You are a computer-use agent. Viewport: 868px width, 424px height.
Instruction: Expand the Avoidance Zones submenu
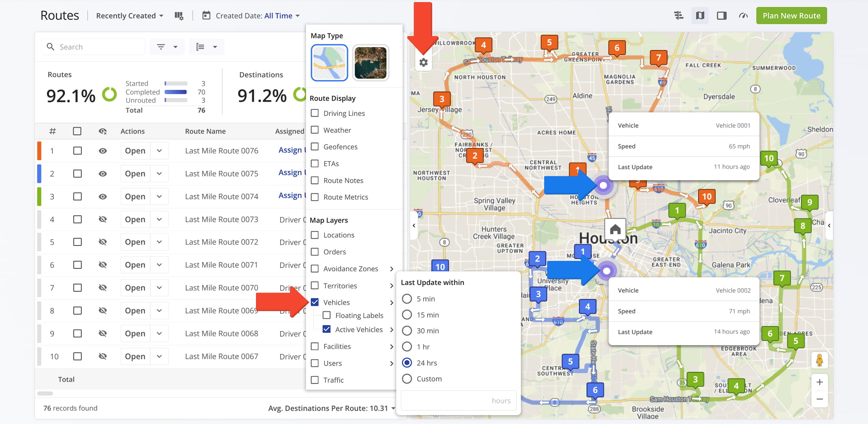pyautogui.click(x=391, y=269)
